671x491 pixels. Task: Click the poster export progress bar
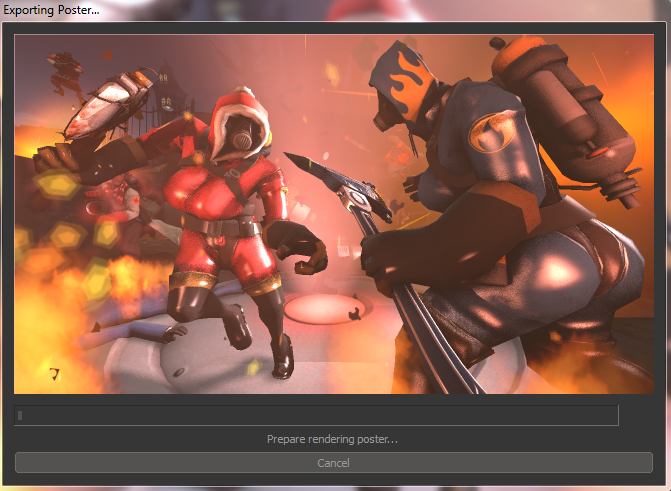click(316, 415)
